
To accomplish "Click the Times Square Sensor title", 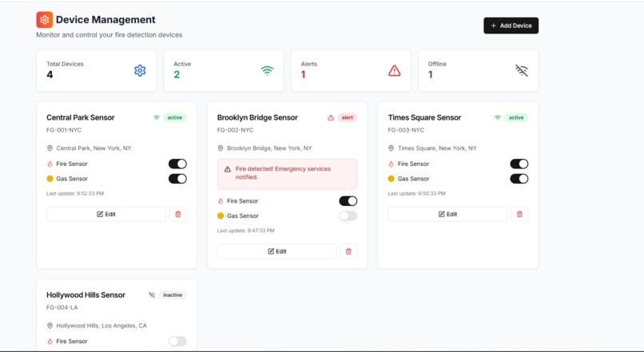I will click(x=424, y=117).
